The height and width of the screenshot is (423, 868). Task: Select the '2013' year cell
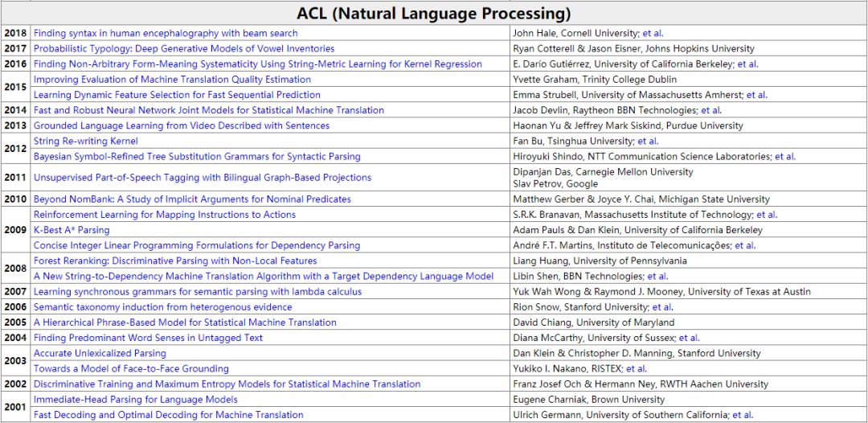pyautogui.click(x=15, y=125)
